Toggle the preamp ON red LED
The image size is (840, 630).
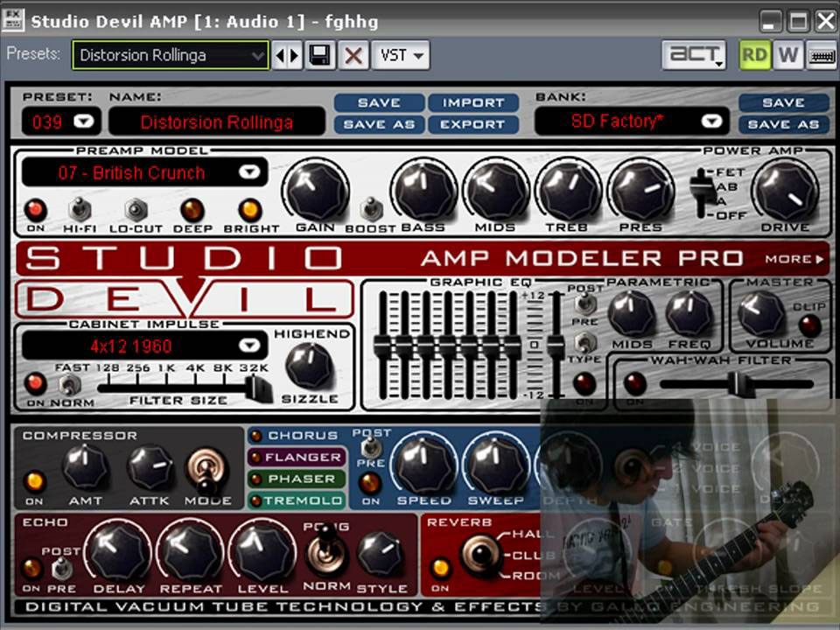coord(36,209)
